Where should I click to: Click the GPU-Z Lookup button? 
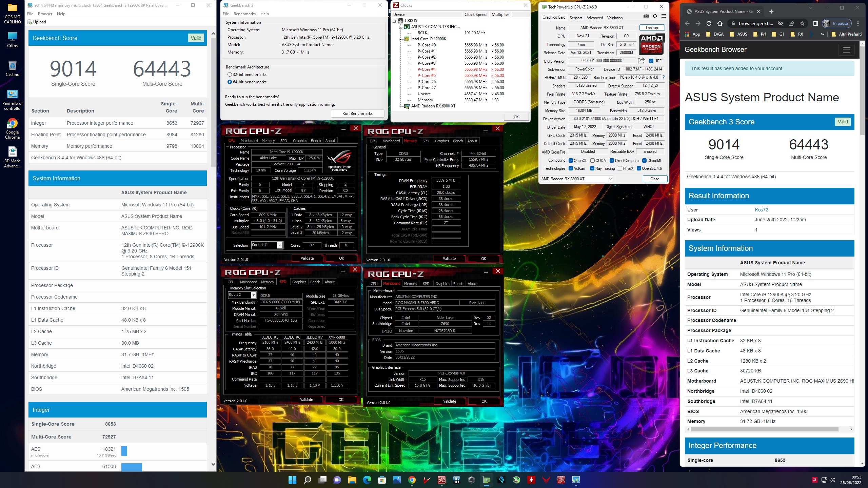click(x=652, y=28)
